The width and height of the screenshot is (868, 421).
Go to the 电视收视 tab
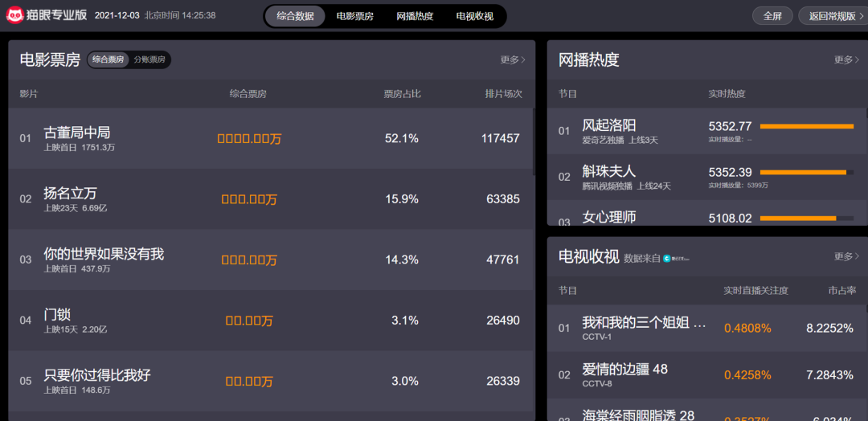pos(474,16)
